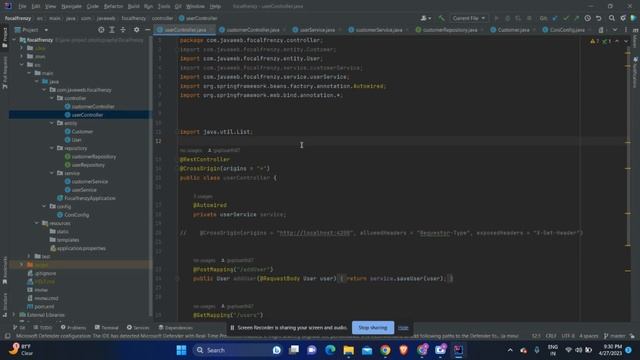Click the Run button in the toolbar

496,18
